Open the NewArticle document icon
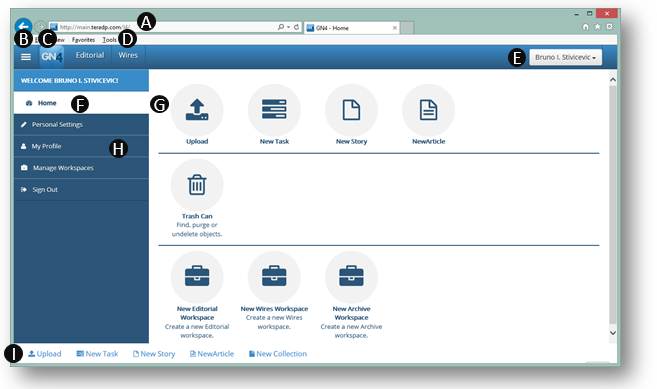This screenshot has width=657, height=389. [x=428, y=110]
